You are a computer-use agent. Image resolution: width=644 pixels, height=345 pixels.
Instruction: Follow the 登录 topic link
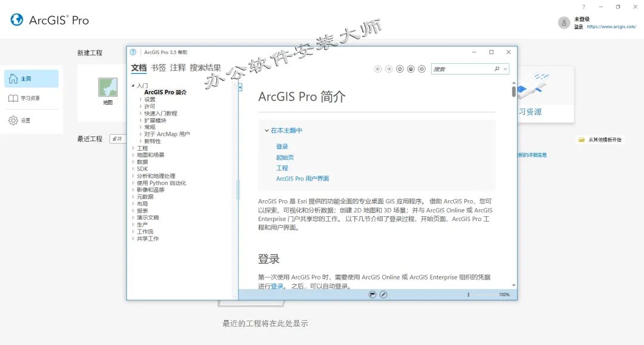pyautogui.click(x=281, y=147)
